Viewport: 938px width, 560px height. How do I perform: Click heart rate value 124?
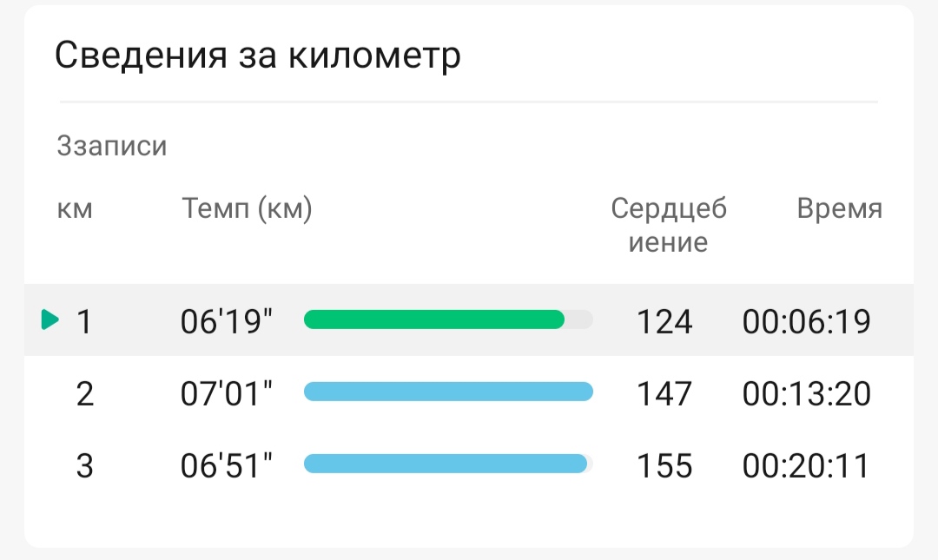(x=664, y=321)
